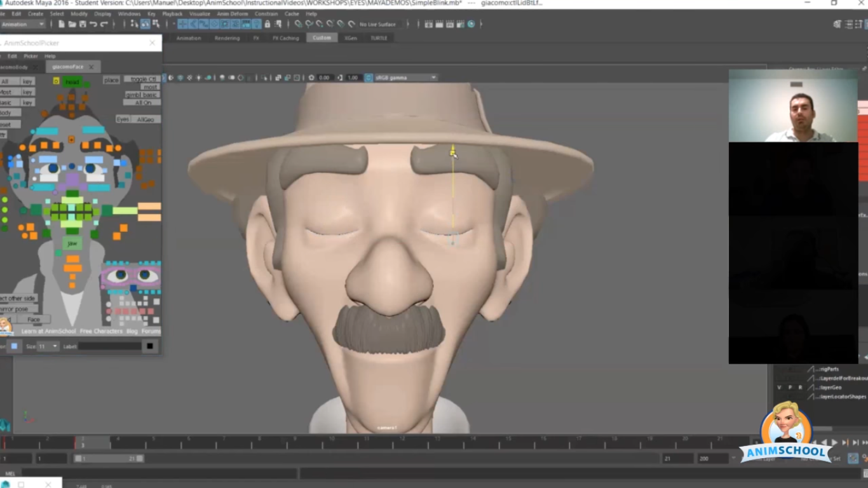Open the picker button Size dropdown
This screenshot has width=868, height=488.
coord(48,346)
